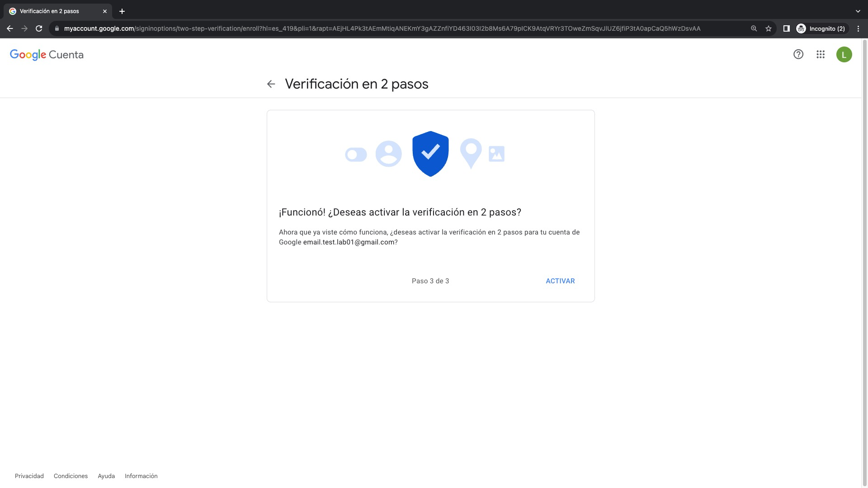Go back with browser back arrow
Viewport: 868px width, 488px height.
point(10,28)
